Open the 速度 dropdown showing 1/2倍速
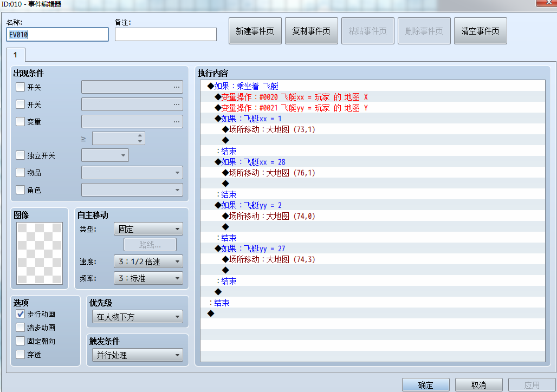Screen dimensions: 557x392 point(148,262)
